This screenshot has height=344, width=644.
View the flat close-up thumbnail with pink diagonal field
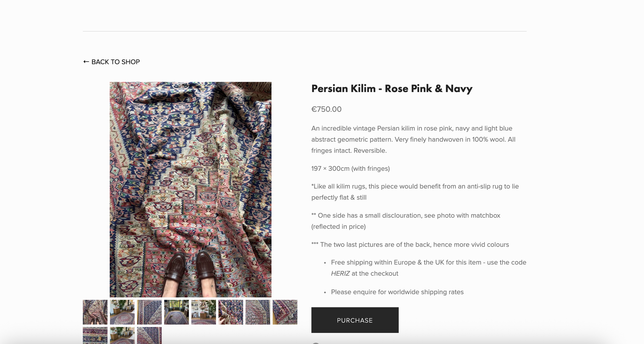[x=258, y=312]
